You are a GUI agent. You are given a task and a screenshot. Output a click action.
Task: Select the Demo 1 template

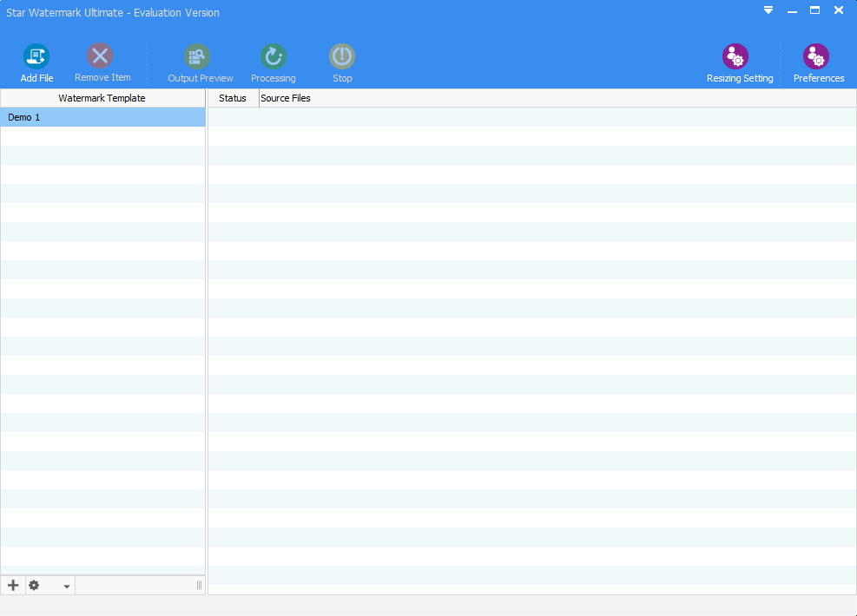coord(102,117)
